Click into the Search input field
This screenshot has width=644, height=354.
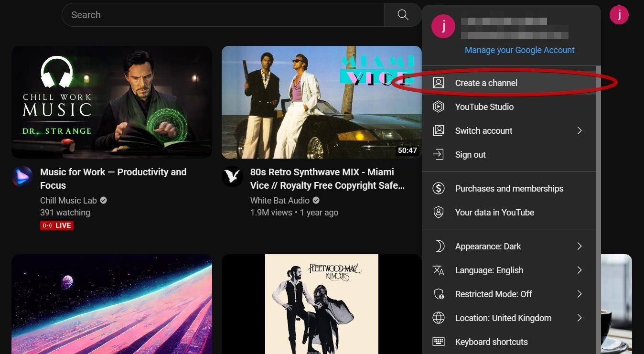click(x=223, y=15)
